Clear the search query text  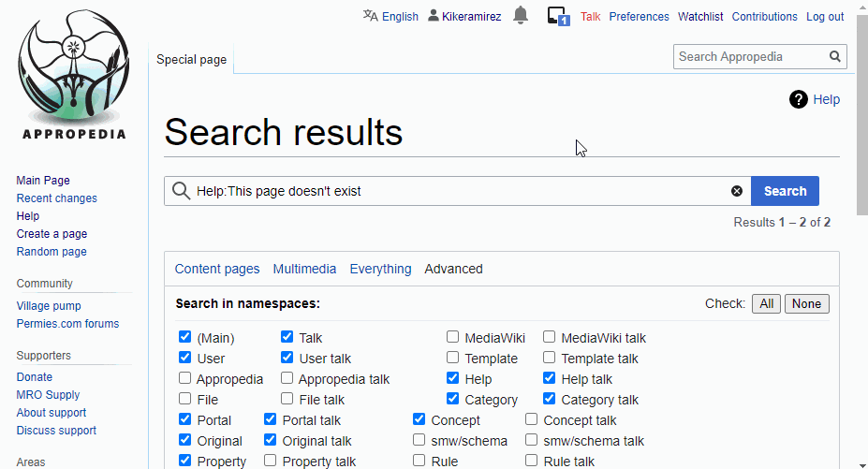[x=737, y=191]
